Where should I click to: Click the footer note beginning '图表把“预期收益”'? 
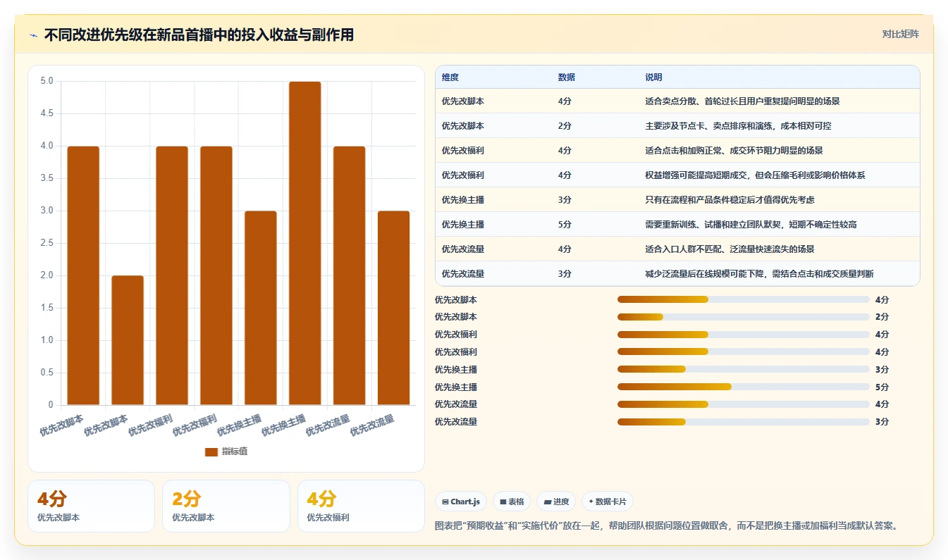667,525
